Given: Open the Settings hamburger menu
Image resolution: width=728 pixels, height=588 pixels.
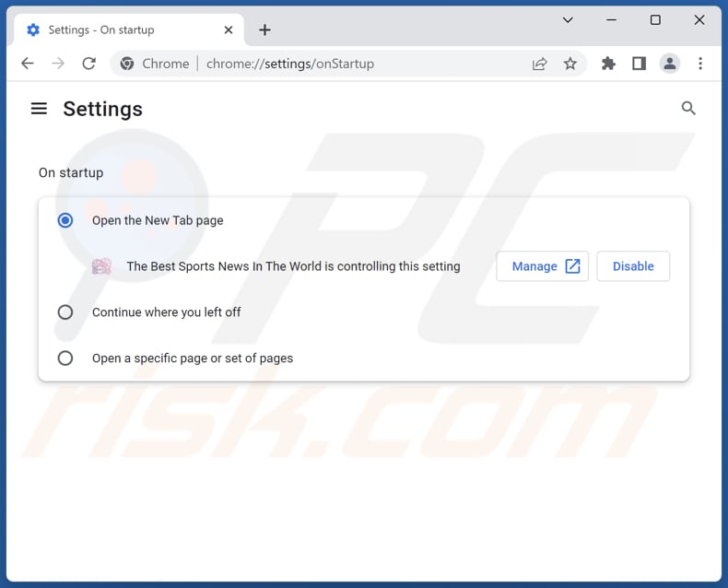Looking at the screenshot, I should point(39,109).
